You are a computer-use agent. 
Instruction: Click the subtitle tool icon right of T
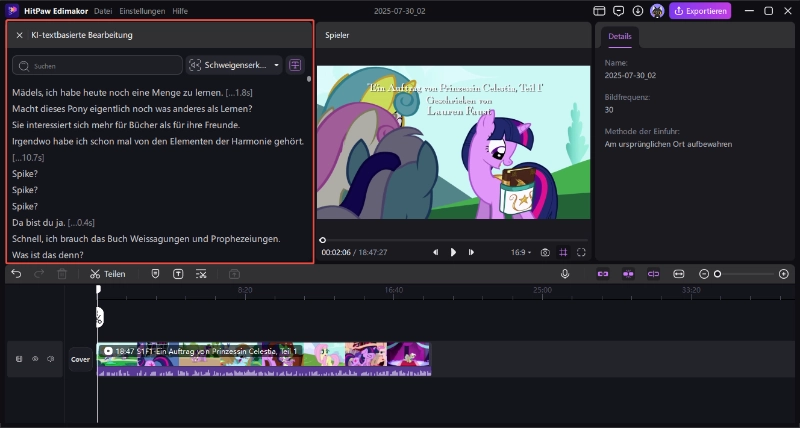[x=201, y=274]
